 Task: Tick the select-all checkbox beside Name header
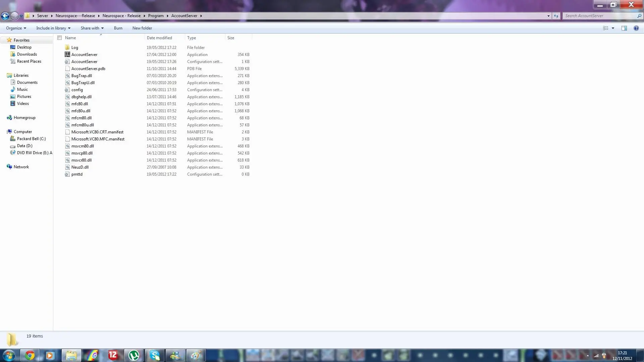tap(60, 38)
